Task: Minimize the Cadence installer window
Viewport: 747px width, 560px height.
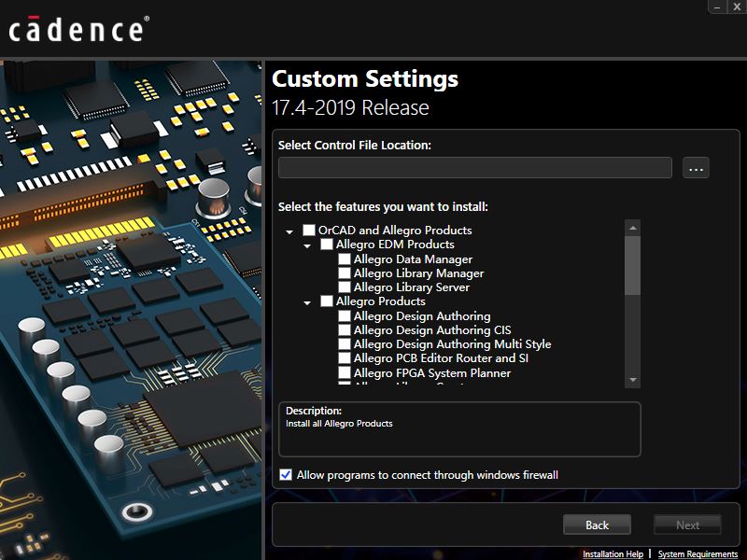Action: click(717, 7)
